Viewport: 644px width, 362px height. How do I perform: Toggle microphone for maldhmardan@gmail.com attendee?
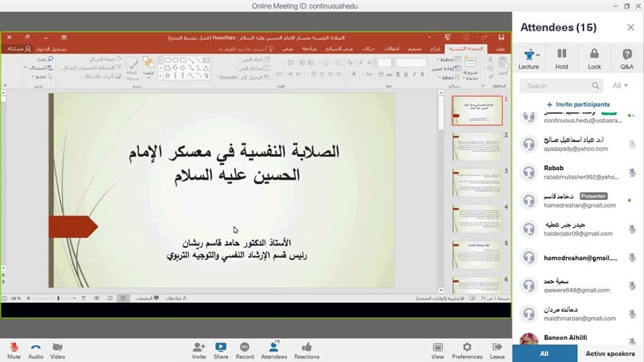[x=632, y=314]
